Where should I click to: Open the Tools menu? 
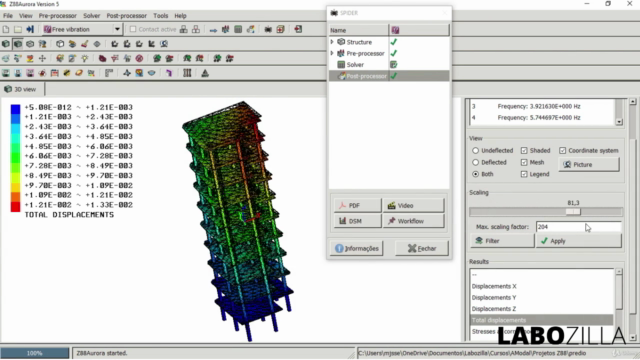pos(160,16)
